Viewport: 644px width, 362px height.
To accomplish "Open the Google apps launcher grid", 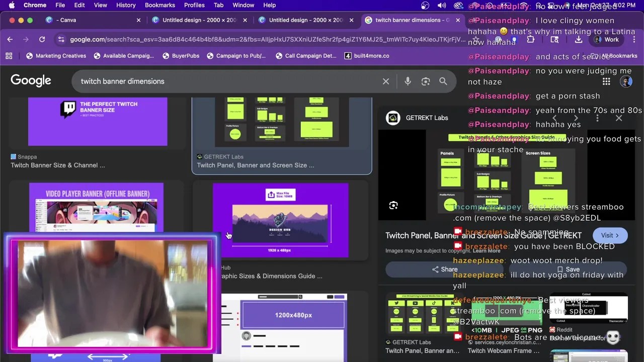I will point(606,81).
